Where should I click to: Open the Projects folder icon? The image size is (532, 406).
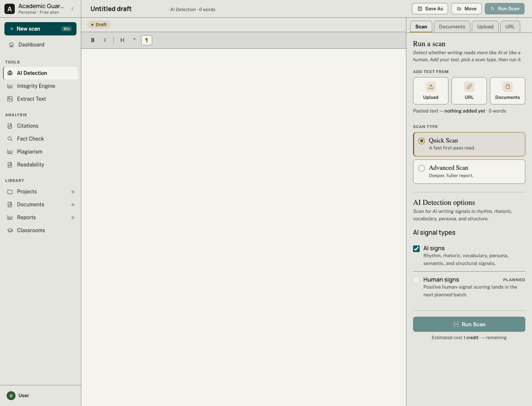[x=10, y=192]
